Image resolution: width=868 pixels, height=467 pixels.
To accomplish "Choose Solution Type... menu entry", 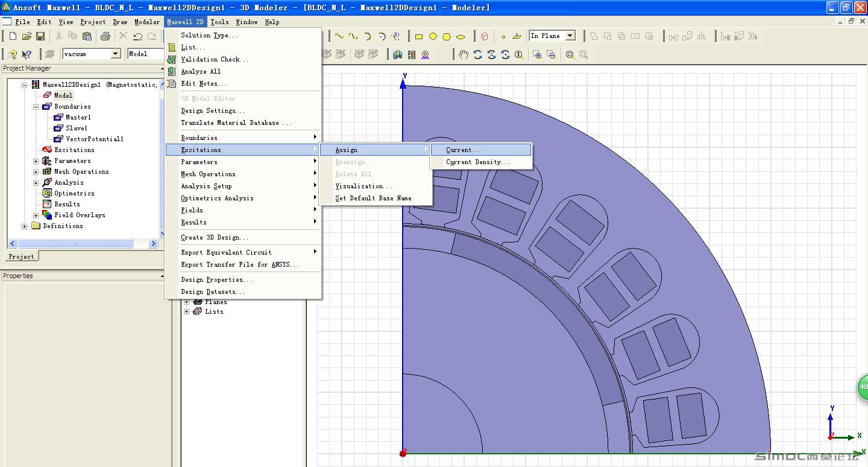I will tap(243, 35).
